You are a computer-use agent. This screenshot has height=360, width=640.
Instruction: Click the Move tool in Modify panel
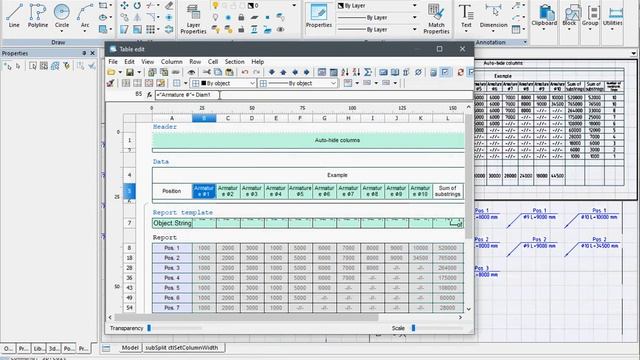[x=124, y=5]
